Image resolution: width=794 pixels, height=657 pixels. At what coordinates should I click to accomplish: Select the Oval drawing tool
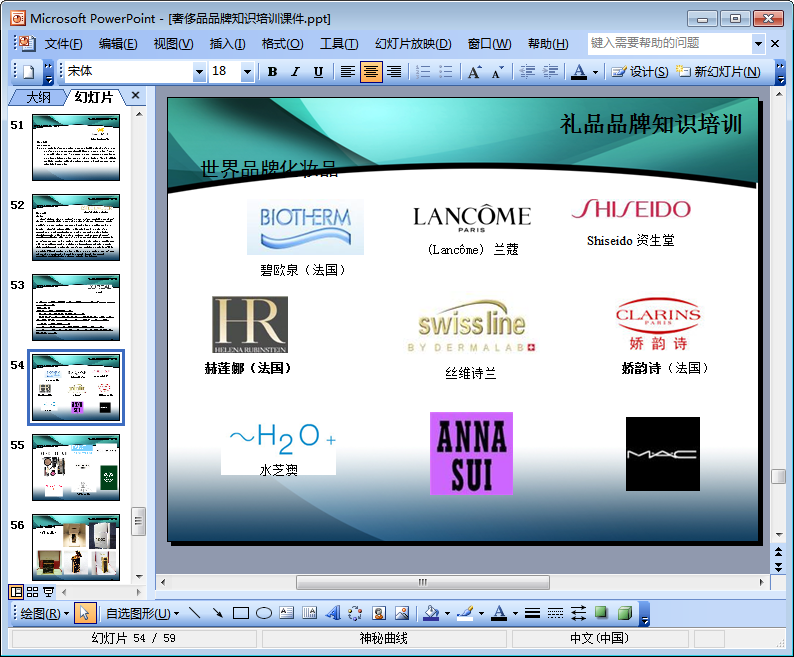tap(264, 613)
